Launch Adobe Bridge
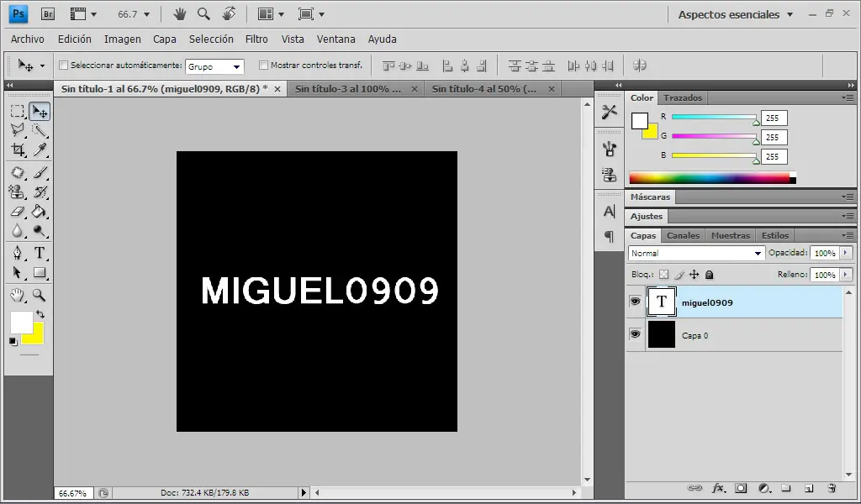861x504 pixels. pos(48,14)
